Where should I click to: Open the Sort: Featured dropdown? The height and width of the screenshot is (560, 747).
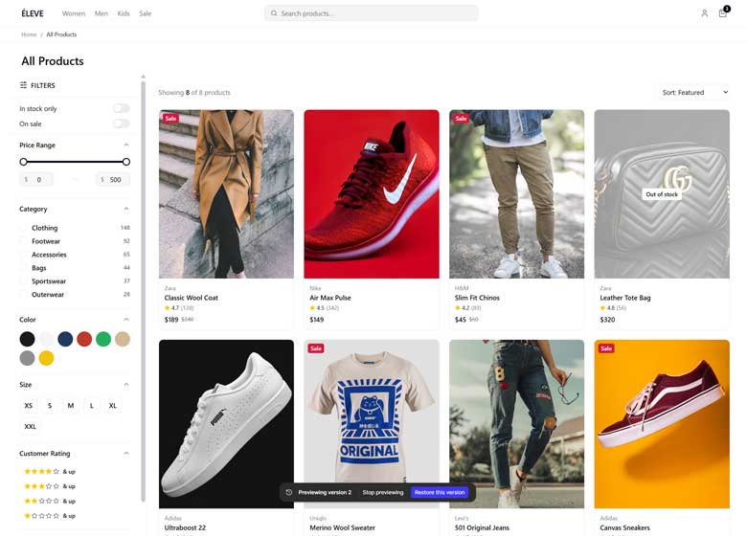click(694, 93)
